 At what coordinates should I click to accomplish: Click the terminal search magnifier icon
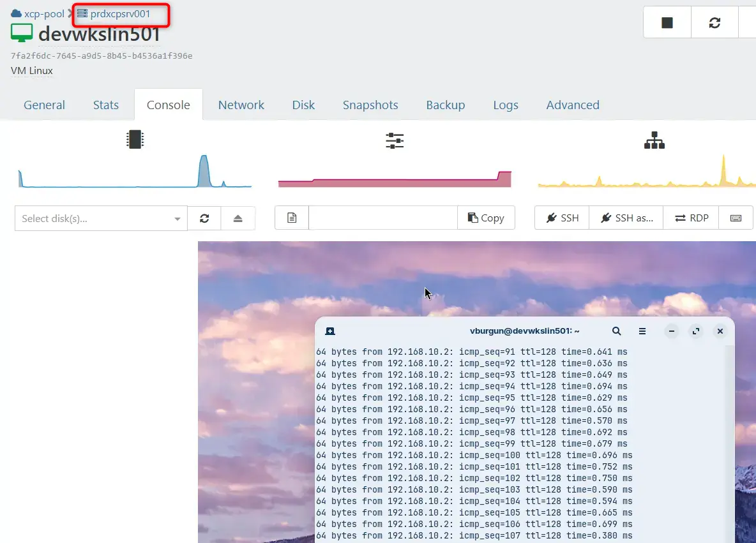coord(616,331)
